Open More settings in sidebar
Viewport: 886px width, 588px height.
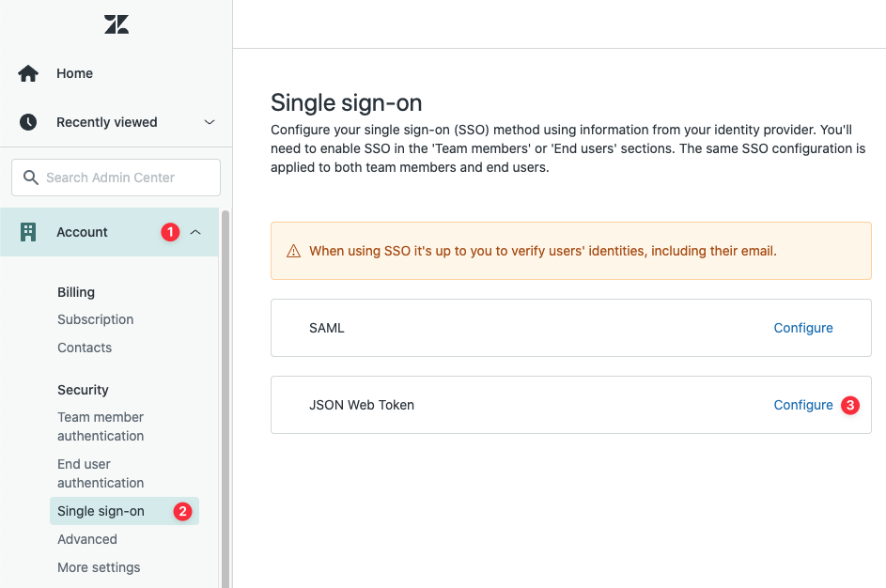point(99,567)
